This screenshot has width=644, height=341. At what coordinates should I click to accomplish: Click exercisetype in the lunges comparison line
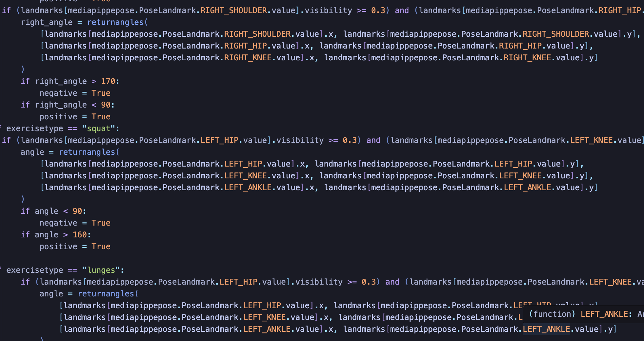[34, 270]
